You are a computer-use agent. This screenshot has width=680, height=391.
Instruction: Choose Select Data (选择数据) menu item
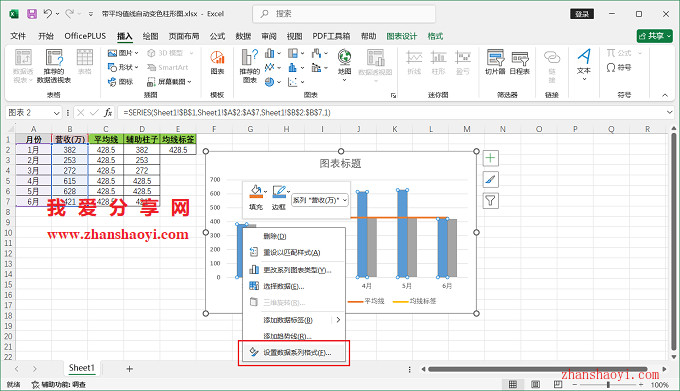(294, 287)
